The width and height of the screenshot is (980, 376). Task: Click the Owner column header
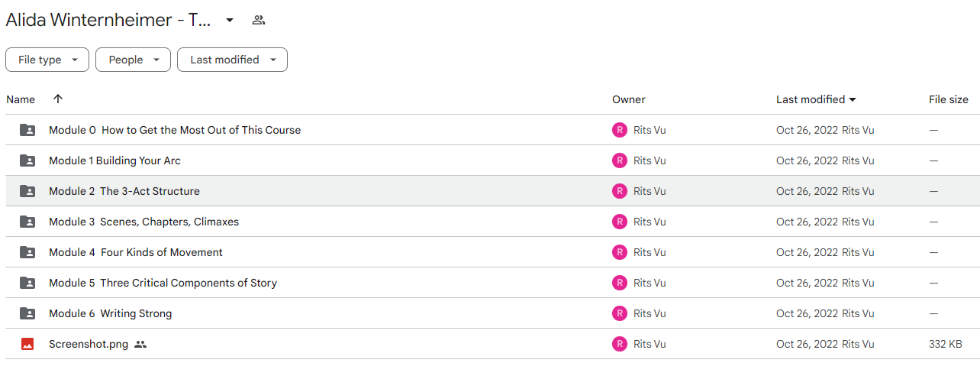[x=629, y=99]
